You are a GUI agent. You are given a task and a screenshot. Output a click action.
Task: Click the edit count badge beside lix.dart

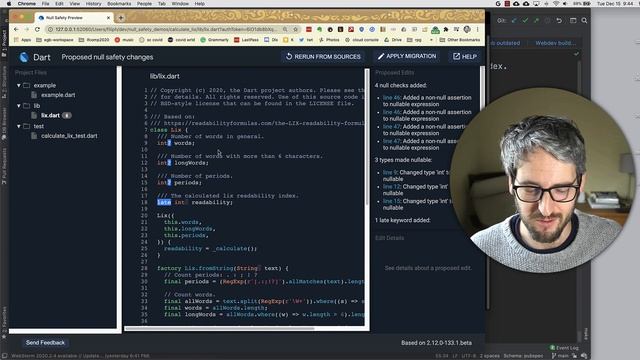click(67, 116)
